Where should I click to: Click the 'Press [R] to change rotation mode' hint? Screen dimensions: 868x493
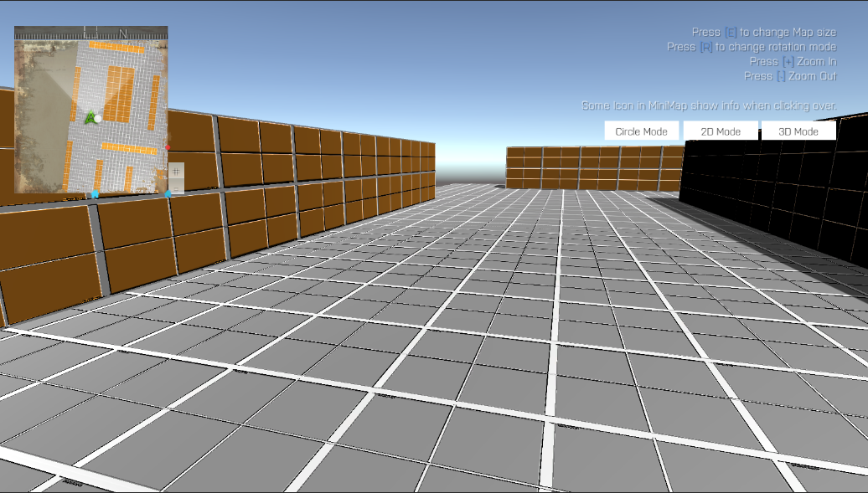[752, 47]
